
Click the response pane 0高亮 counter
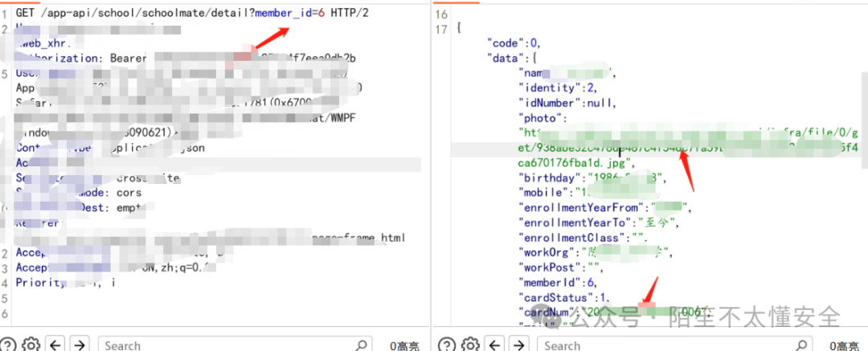coord(844,346)
